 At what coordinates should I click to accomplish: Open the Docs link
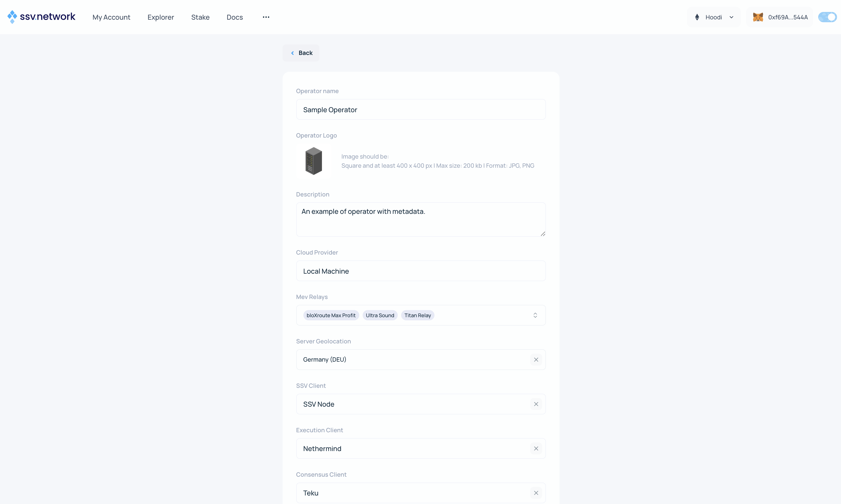[x=234, y=17]
